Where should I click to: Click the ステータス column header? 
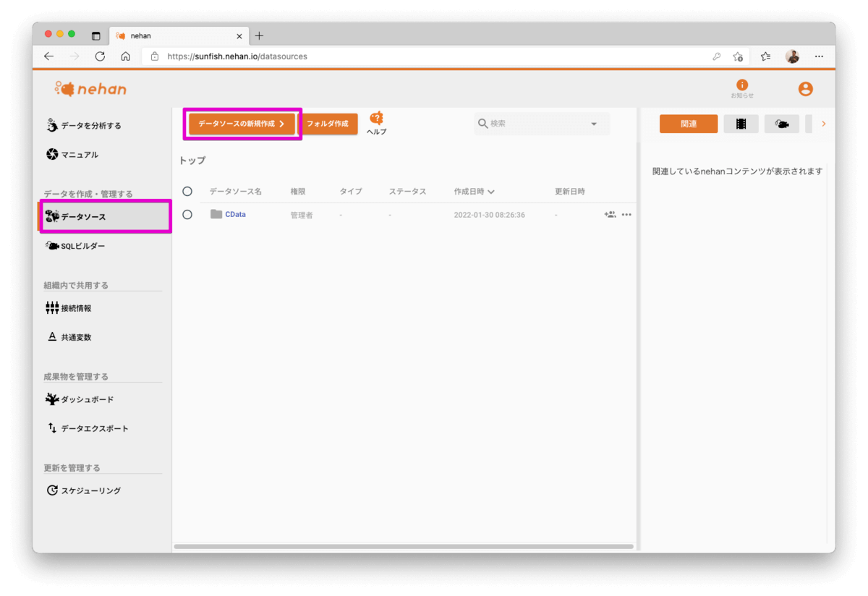407,192
